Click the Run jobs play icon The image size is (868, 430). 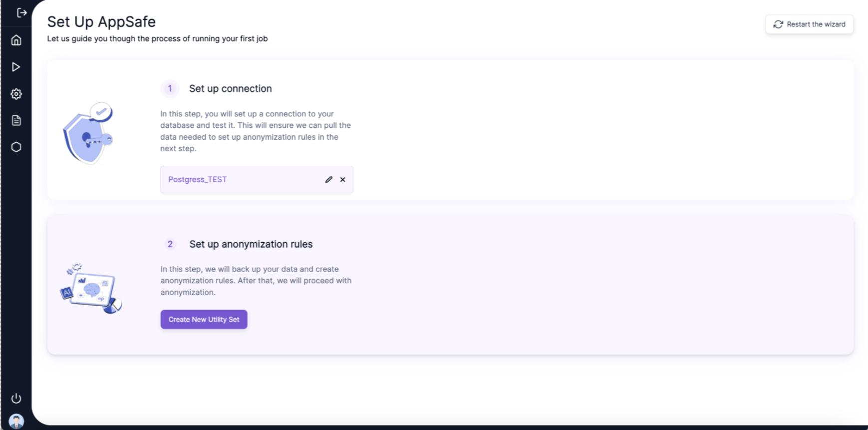(16, 67)
